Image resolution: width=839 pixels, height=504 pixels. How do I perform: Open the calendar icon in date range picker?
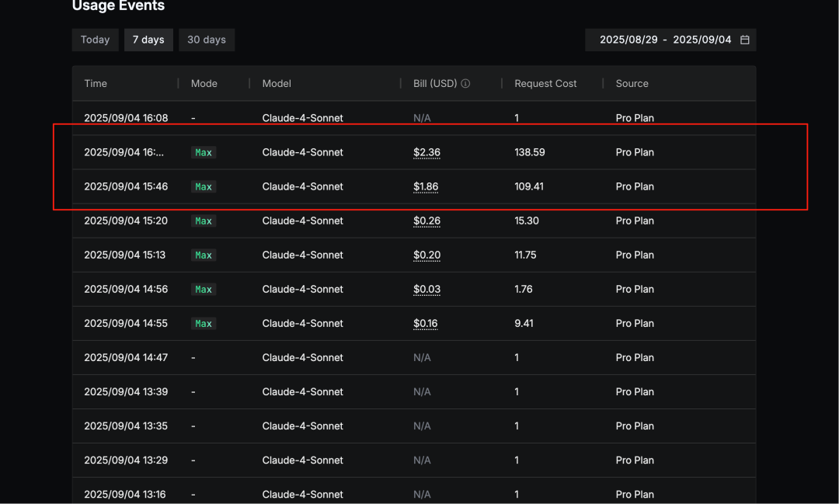pos(744,40)
